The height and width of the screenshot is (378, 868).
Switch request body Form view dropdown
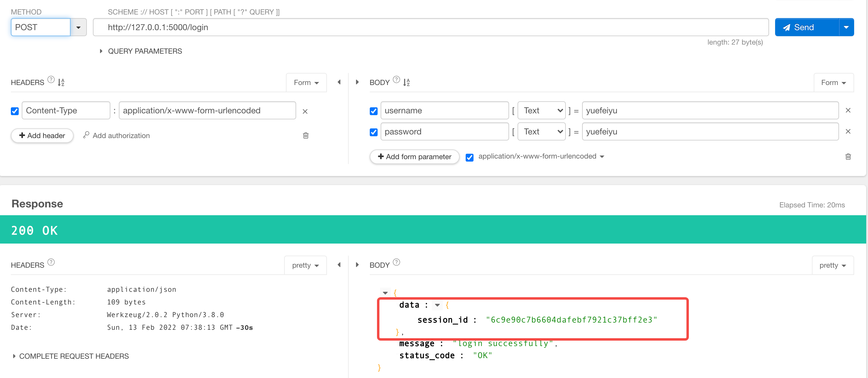click(833, 83)
